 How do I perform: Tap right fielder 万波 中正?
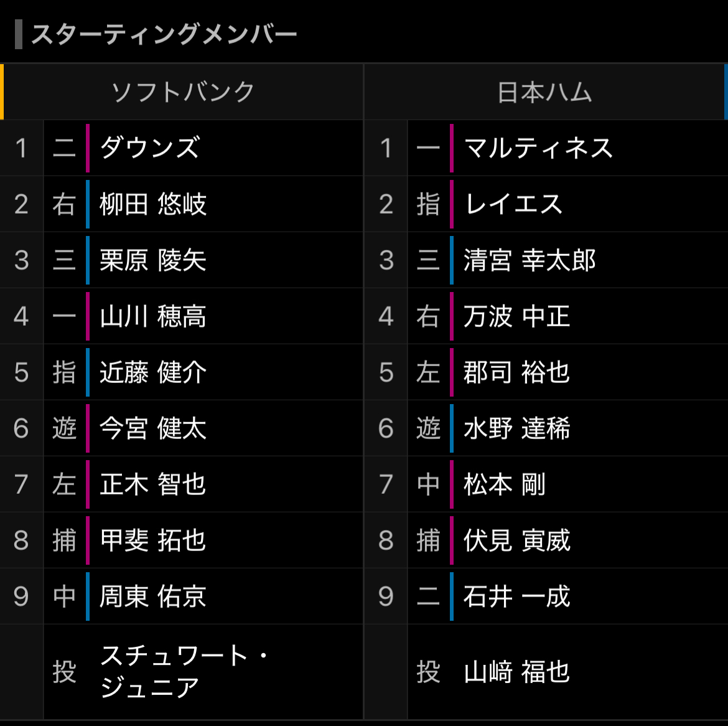(x=516, y=316)
